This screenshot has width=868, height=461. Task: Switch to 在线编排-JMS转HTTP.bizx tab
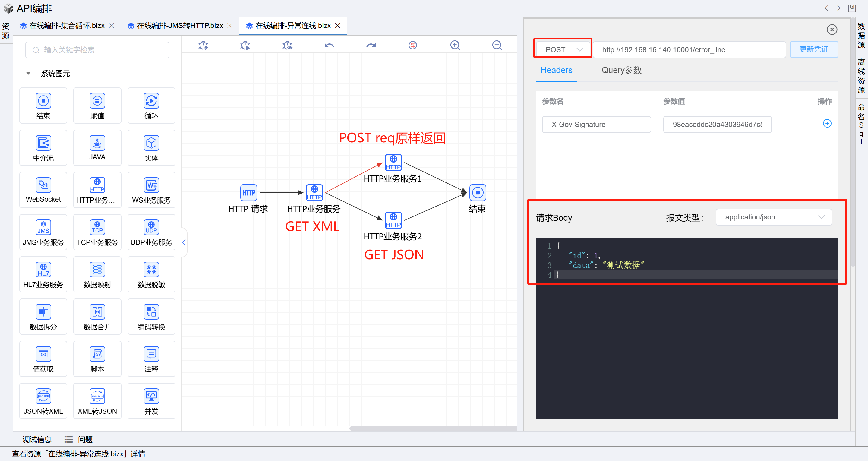click(x=180, y=26)
